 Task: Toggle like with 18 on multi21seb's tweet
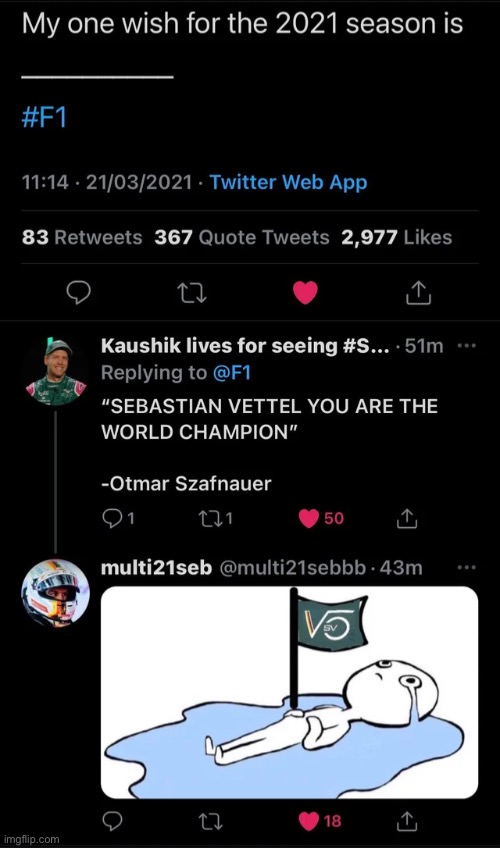pos(320,822)
